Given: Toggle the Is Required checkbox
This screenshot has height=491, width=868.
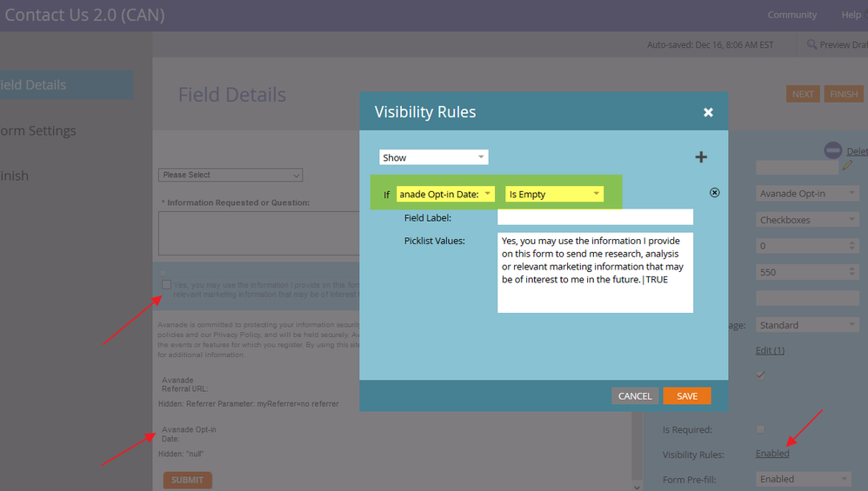Looking at the screenshot, I should (761, 429).
